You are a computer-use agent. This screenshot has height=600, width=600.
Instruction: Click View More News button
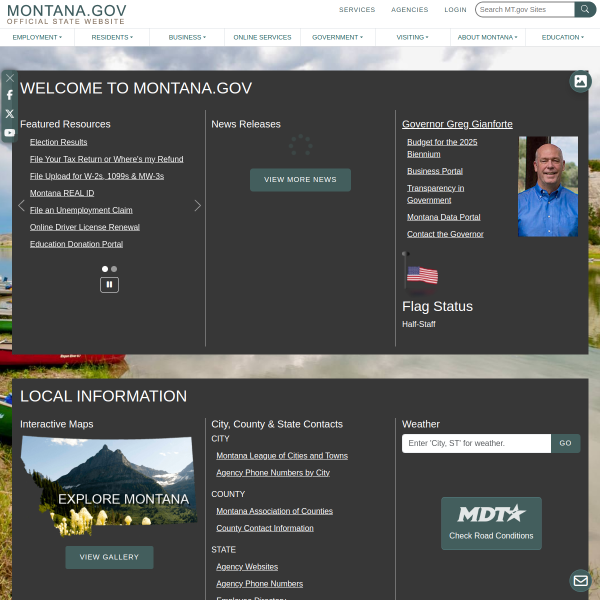point(300,180)
